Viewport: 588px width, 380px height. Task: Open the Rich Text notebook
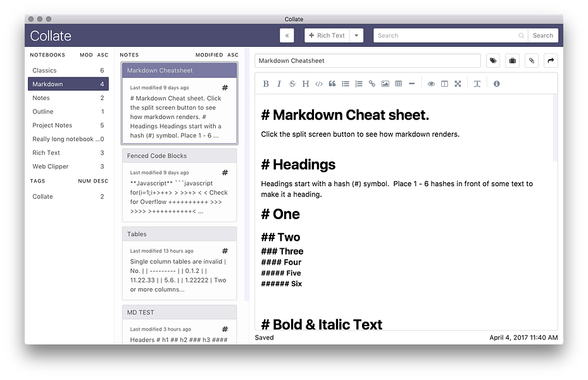point(68,153)
